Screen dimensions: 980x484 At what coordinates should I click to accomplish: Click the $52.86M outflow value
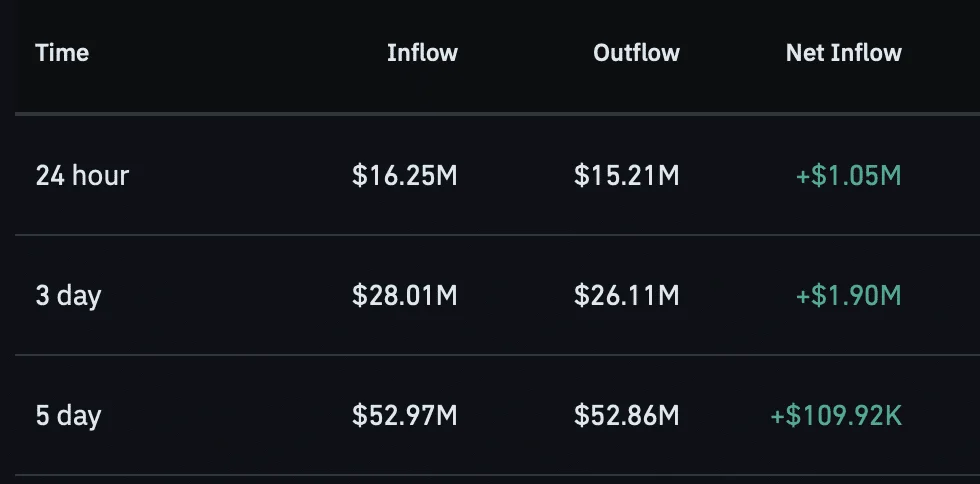click(626, 416)
